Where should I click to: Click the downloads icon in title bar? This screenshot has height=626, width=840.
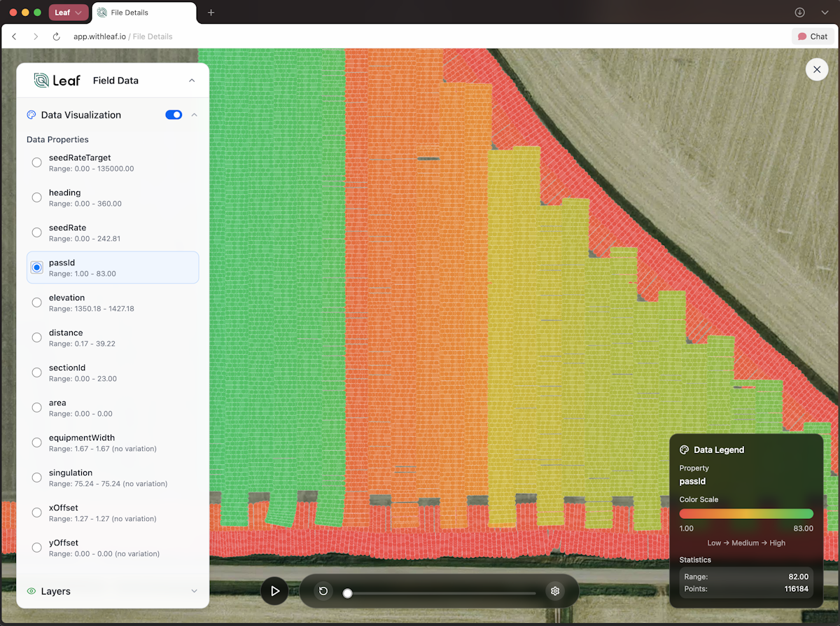(x=799, y=13)
